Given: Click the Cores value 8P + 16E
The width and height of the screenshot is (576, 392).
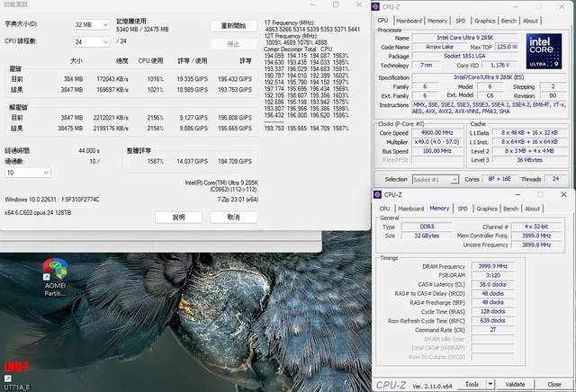Looking at the screenshot, I should [499, 179].
